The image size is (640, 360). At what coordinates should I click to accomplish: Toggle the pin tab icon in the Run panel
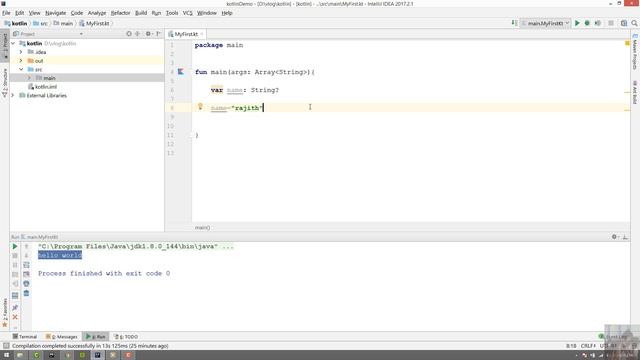coord(15,307)
